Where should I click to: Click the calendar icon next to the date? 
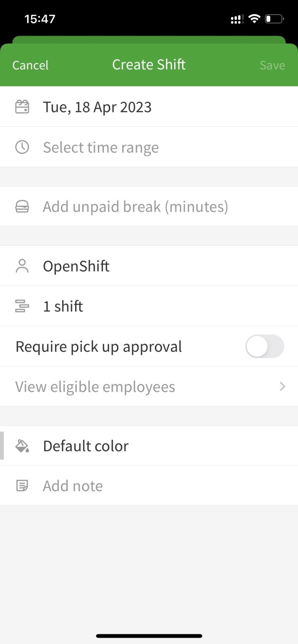[x=22, y=106]
